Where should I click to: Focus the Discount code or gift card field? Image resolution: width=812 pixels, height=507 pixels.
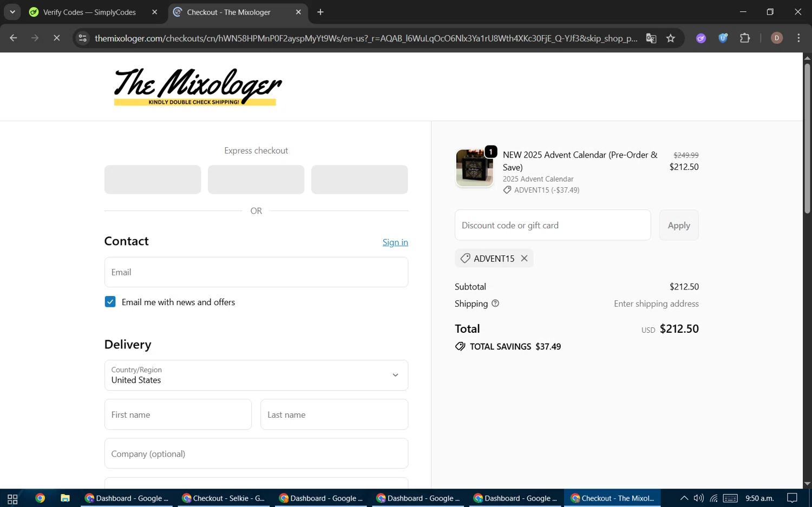pos(553,225)
